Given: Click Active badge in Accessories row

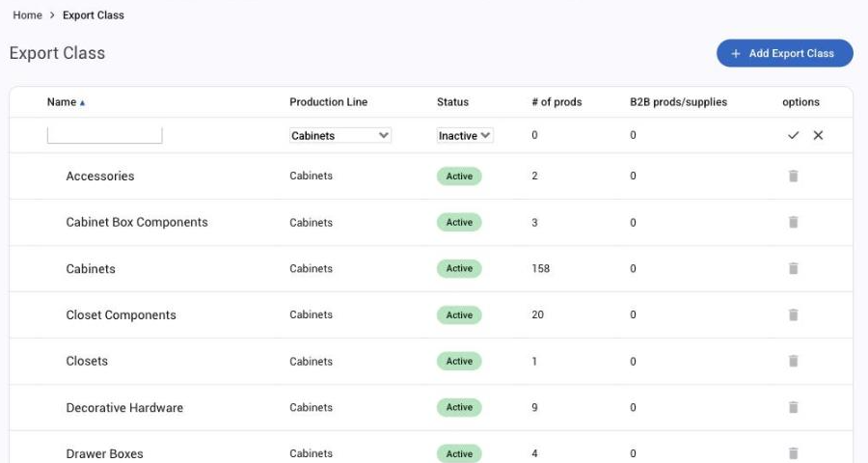Looking at the screenshot, I should tap(459, 177).
